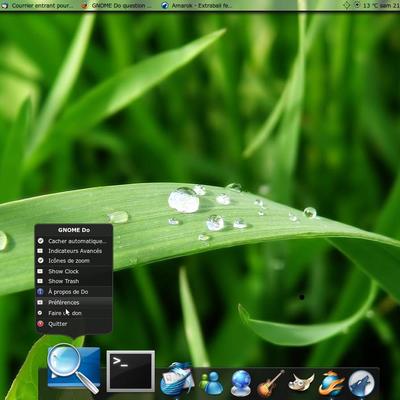Launch Firefox from the dock

pyautogui.click(x=331, y=383)
